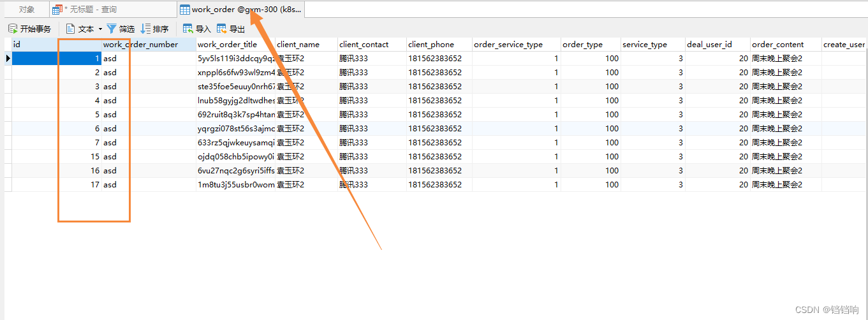Viewport: 868px width, 320px height.
Task: Click the order_type column header
Action: click(x=591, y=45)
